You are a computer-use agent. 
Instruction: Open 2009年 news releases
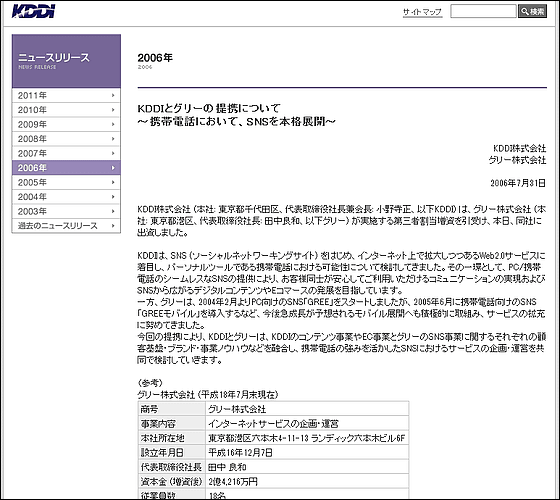coord(66,124)
